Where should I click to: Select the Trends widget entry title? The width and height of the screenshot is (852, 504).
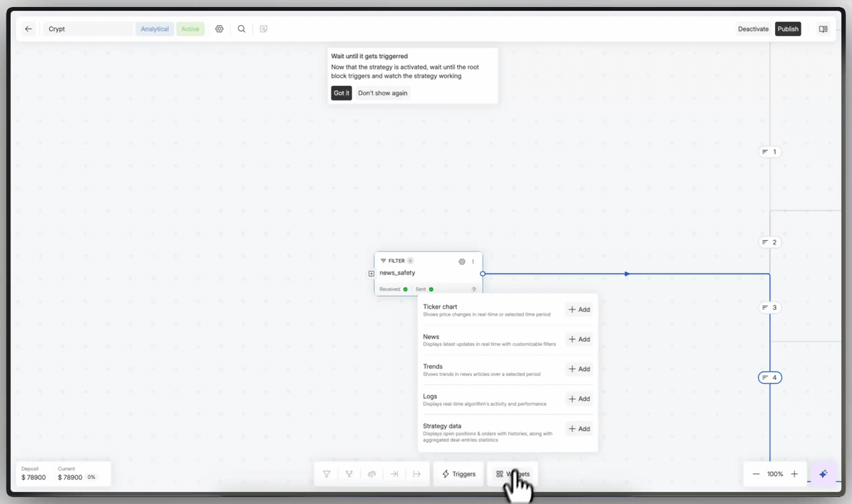(433, 366)
